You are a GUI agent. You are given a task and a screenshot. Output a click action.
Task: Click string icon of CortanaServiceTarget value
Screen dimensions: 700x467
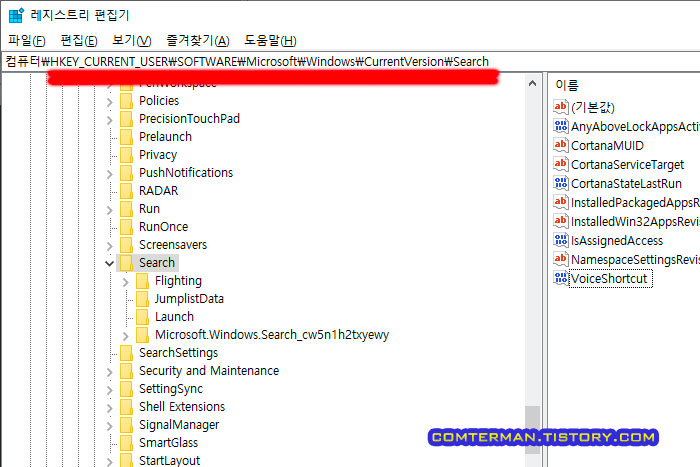coord(561,164)
